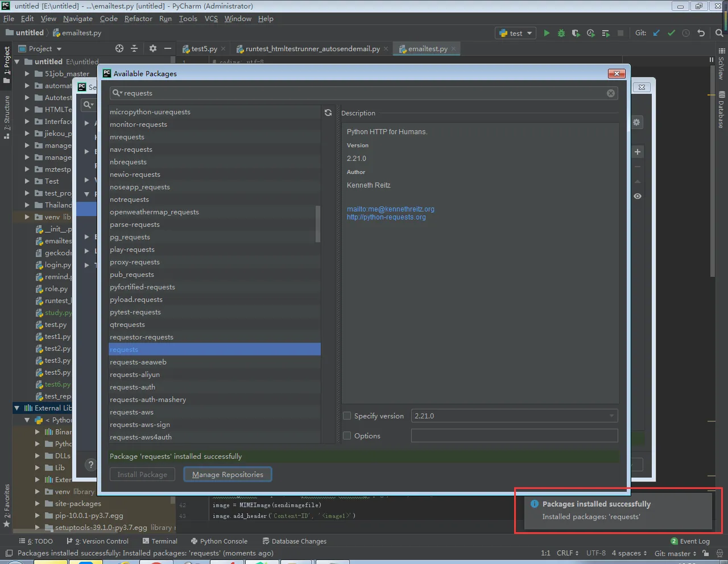The height and width of the screenshot is (564, 728).
Task: Run test with coverage
Action: click(576, 33)
